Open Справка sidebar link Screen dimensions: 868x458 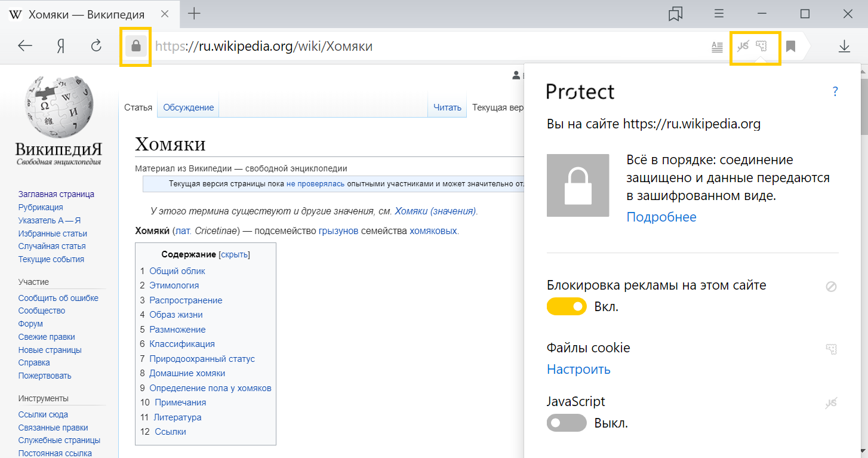click(x=34, y=362)
